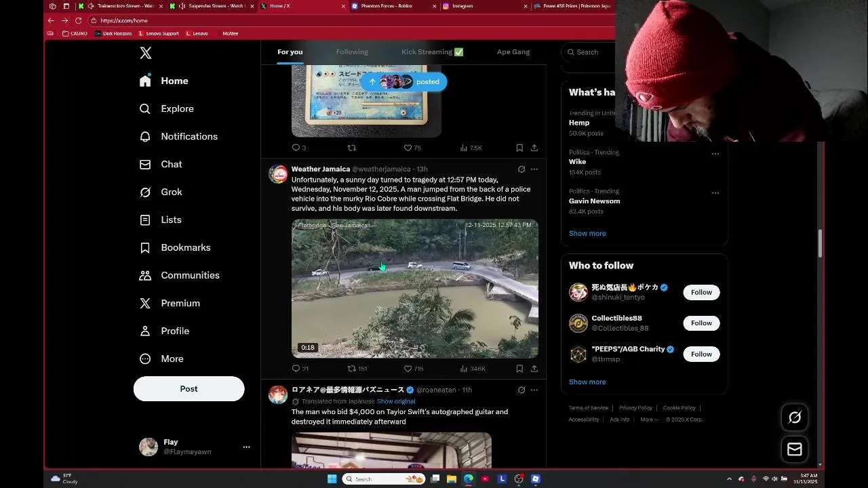868x488 pixels.
Task: Click Show more under Who to follow
Action: pyautogui.click(x=587, y=382)
